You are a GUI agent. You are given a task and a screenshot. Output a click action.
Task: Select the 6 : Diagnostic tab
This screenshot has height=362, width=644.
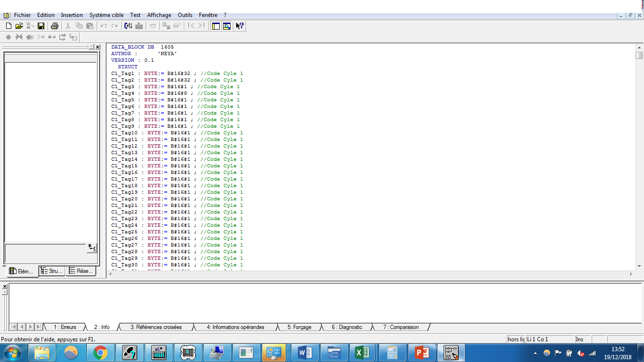coord(347,327)
